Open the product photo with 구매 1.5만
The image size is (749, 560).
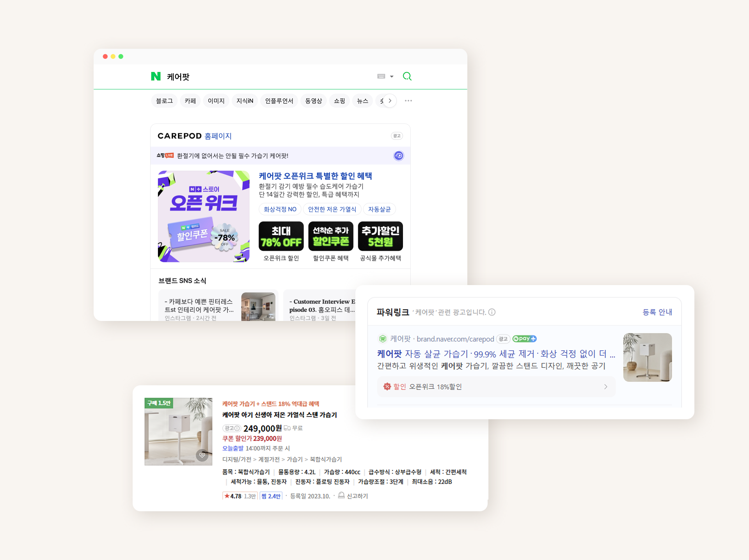178,431
